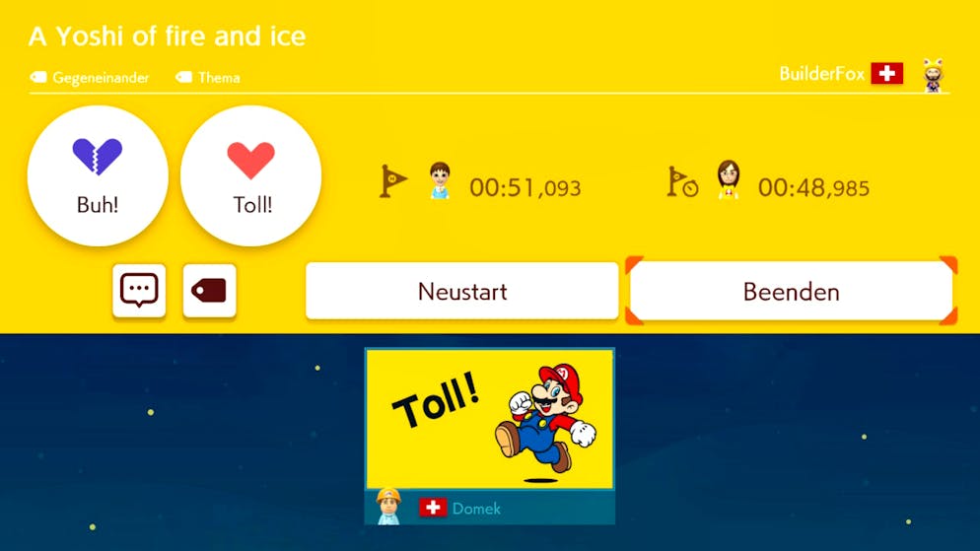Select the Neustart button
980x551 pixels.
click(461, 291)
